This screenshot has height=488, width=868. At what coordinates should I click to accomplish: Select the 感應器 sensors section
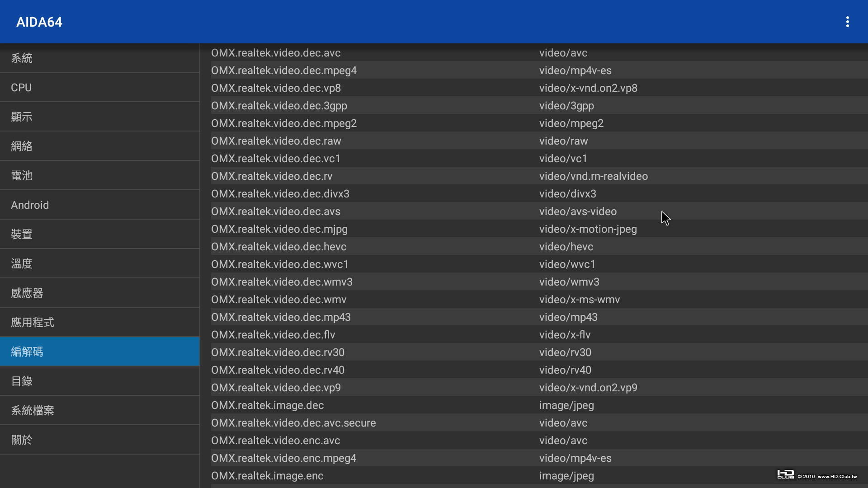[x=99, y=293]
